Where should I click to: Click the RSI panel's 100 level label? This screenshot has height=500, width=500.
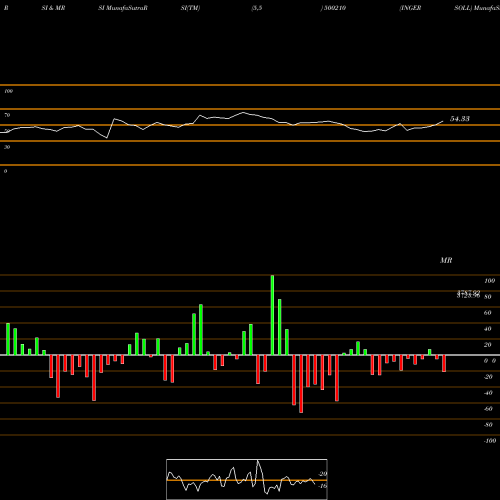coord(8,91)
